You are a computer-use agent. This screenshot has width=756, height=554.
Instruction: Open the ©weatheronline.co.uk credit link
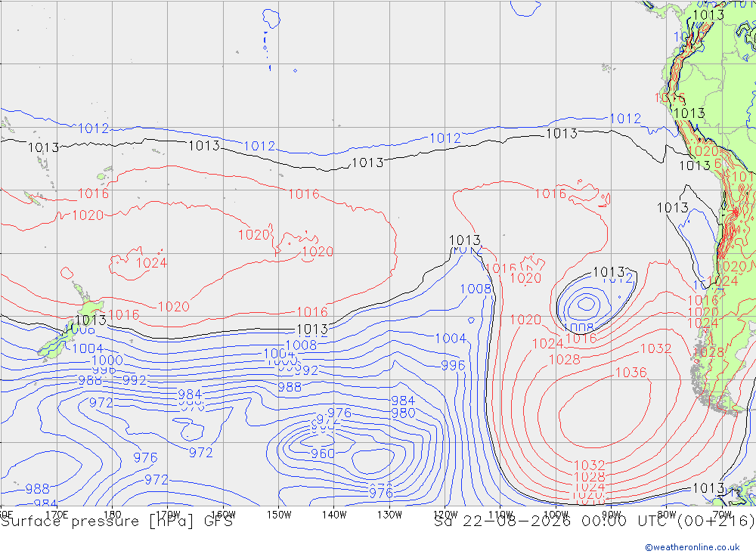[692, 547]
